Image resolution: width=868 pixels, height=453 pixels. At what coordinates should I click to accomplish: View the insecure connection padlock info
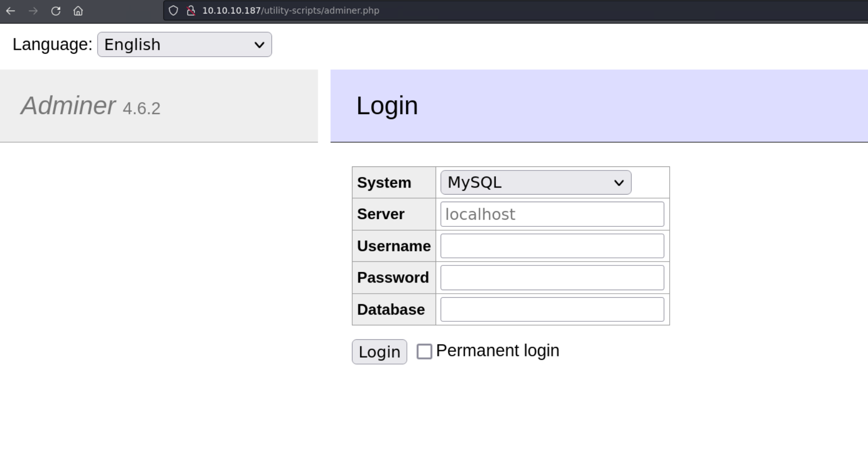click(191, 11)
